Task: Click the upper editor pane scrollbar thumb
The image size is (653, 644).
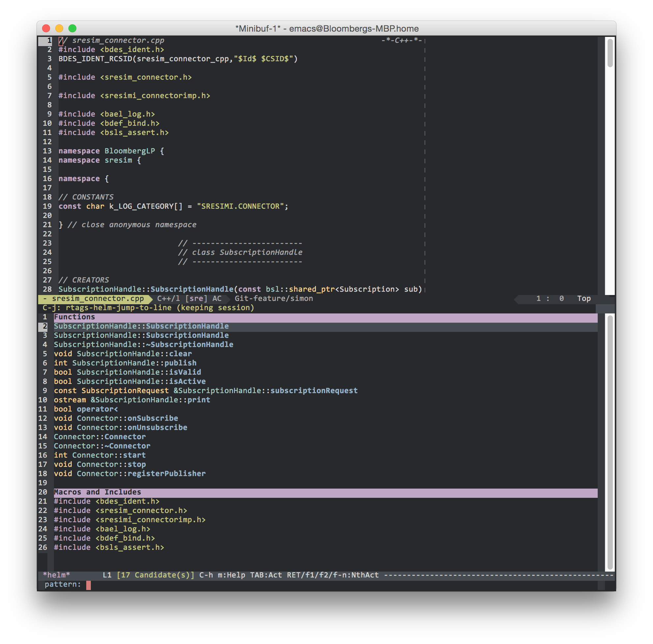Action: [x=610, y=52]
